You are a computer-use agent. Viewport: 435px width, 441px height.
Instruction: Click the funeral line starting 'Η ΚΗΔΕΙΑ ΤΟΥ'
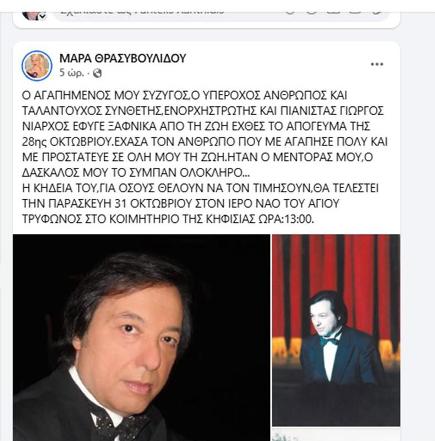[x=200, y=188]
